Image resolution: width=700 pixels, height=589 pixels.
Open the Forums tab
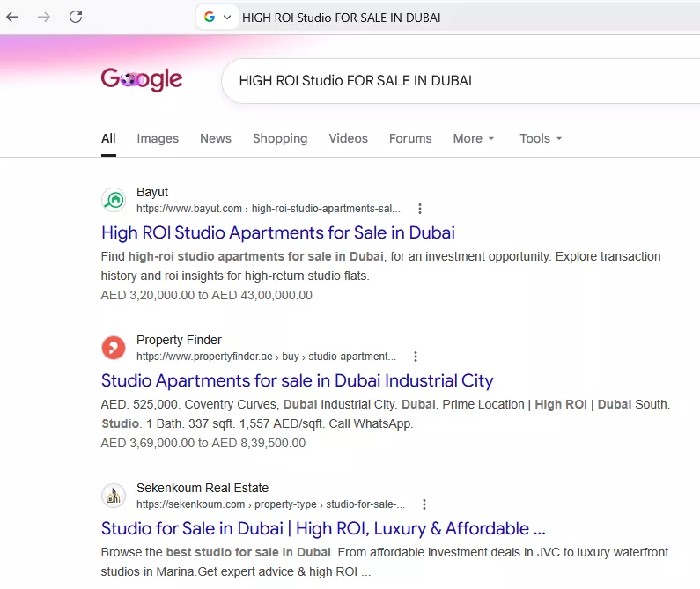410,138
